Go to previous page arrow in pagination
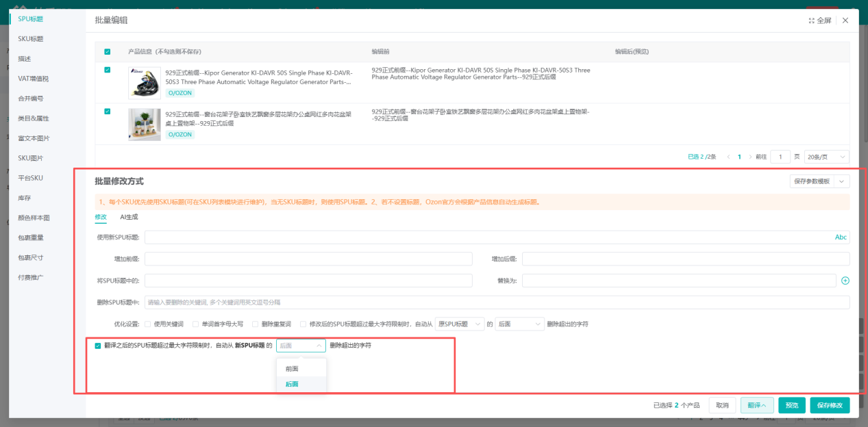 click(x=728, y=157)
